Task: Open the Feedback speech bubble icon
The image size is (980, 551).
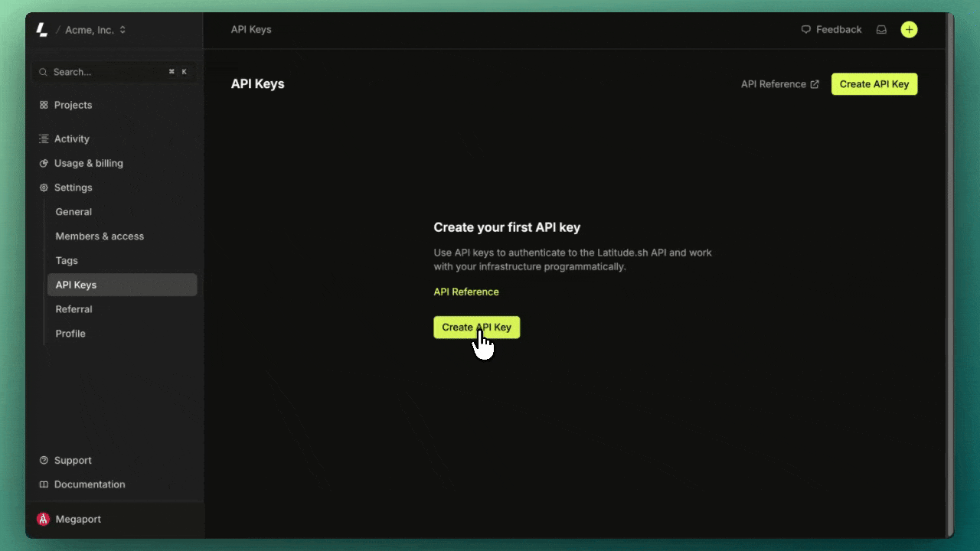Action: [x=805, y=29]
